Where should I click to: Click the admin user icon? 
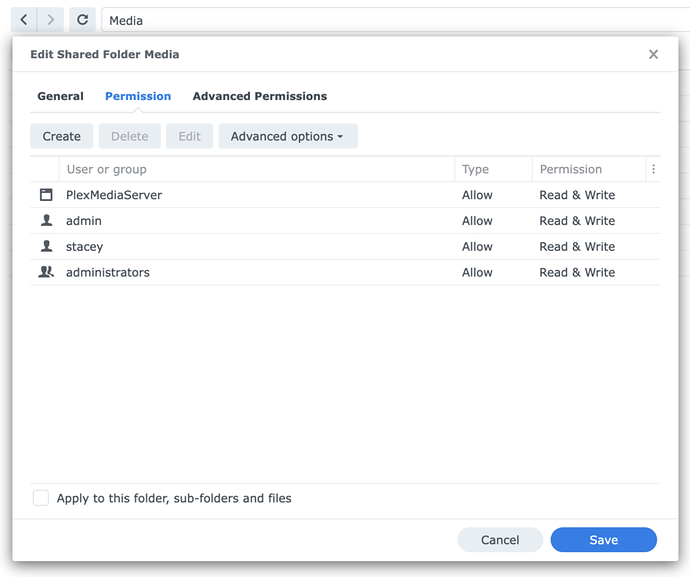pos(46,221)
